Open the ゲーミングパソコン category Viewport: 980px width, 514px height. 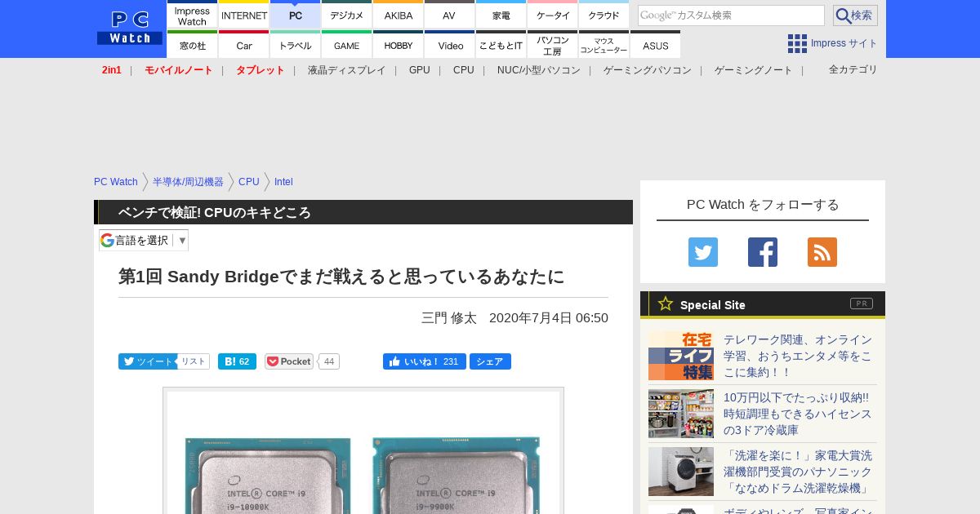(x=648, y=70)
